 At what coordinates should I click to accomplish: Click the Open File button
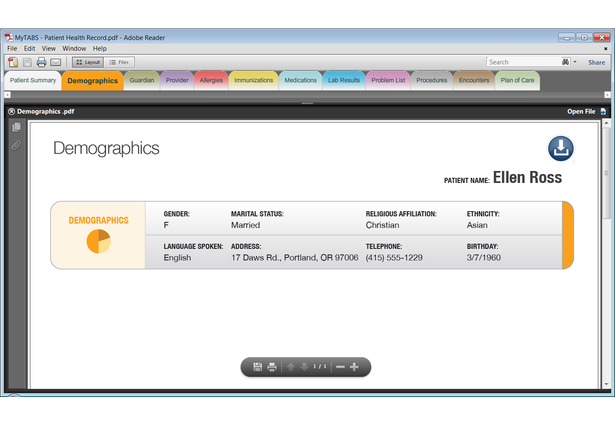[x=586, y=111]
